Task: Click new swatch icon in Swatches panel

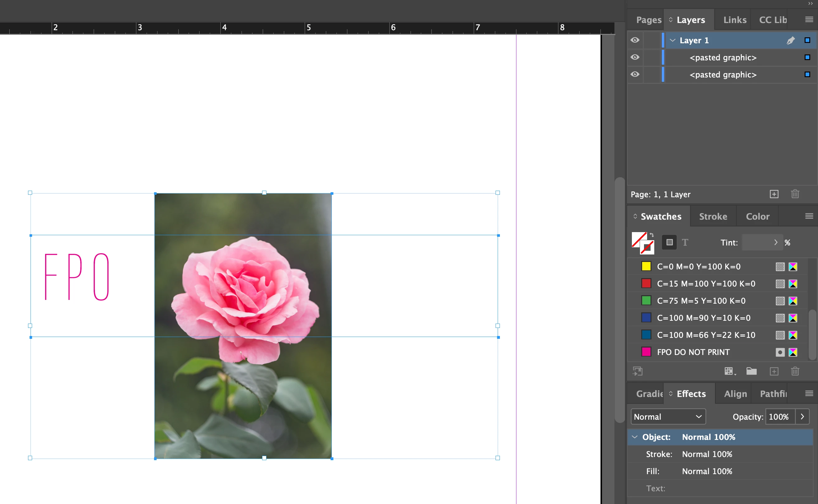Action: (x=774, y=371)
